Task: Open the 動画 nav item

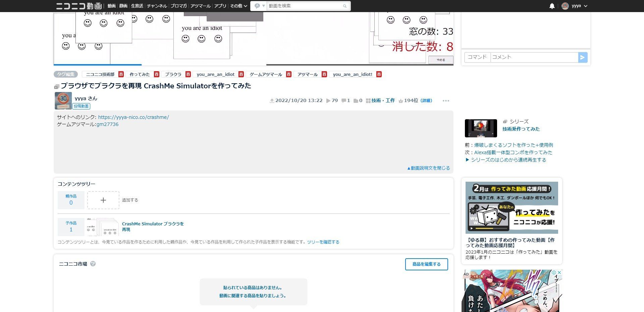Action: click(111, 6)
